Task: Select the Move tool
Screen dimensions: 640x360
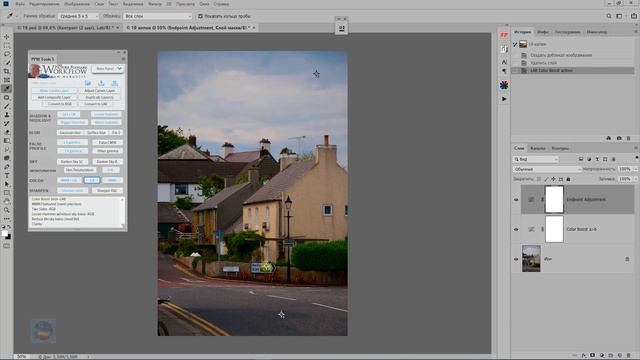Action: (x=7, y=37)
